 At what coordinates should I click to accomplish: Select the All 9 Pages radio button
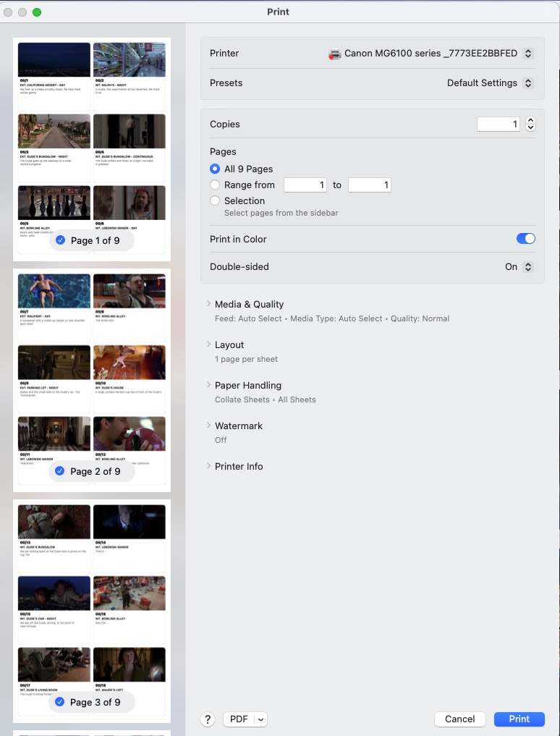point(215,169)
